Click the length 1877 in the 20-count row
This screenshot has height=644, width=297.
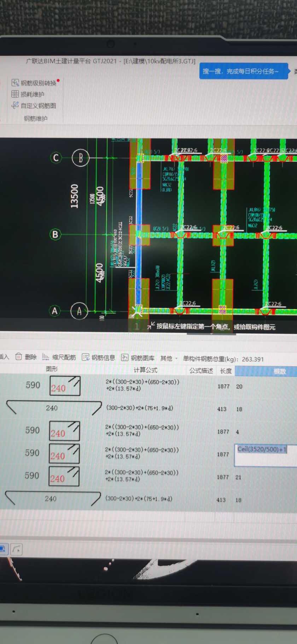tap(223, 387)
